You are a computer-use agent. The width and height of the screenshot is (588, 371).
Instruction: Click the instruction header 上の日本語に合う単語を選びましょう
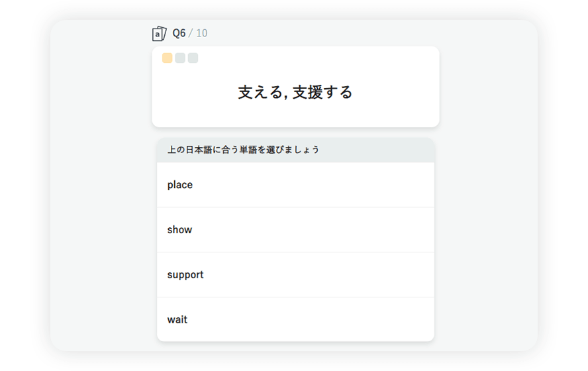(x=243, y=150)
